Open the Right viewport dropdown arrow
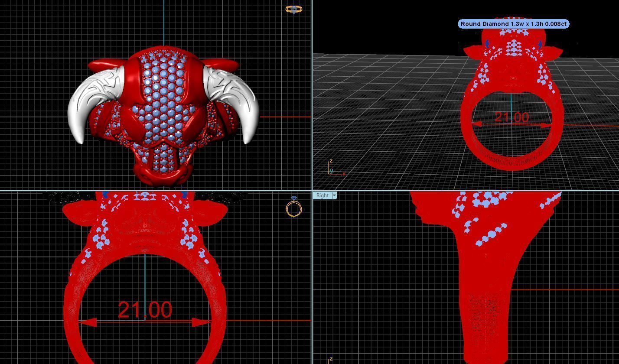The image size is (619, 364). tap(334, 195)
